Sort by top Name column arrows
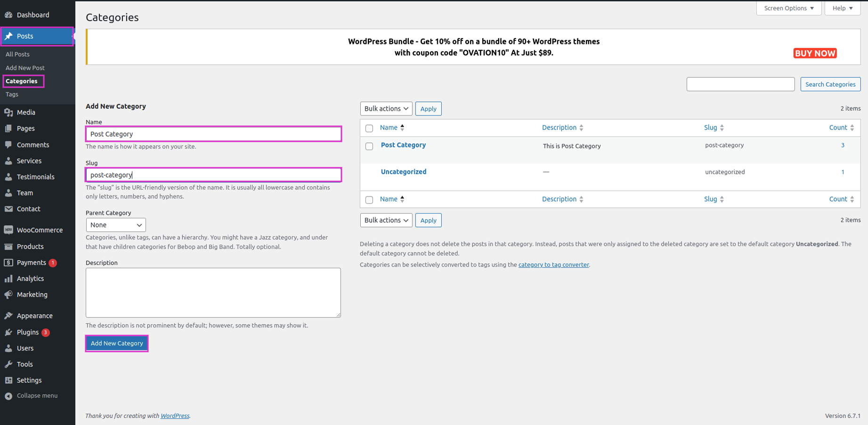 click(x=402, y=128)
